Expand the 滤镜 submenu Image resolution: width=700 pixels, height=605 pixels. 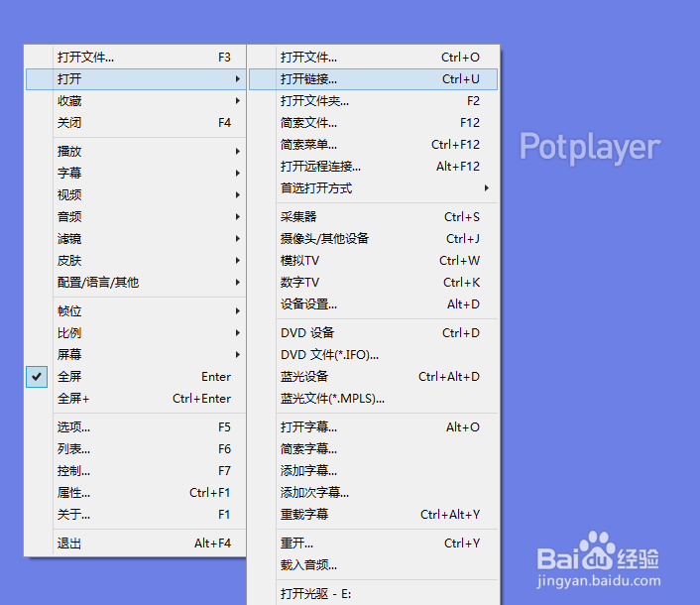136,239
